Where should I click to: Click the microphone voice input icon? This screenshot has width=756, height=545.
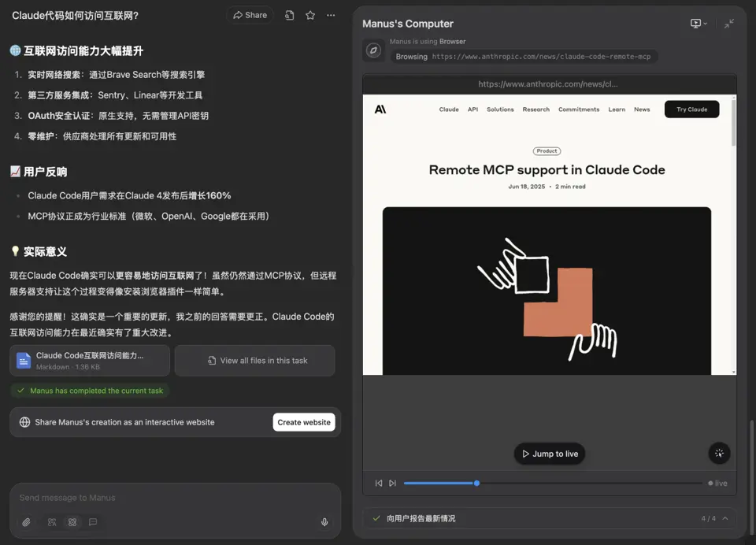(x=324, y=522)
